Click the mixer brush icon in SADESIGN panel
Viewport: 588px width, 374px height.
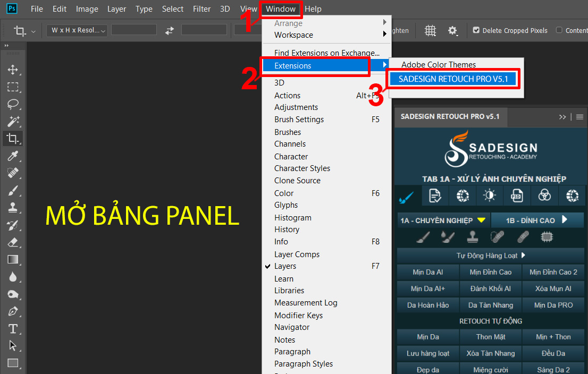click(448, 237)
